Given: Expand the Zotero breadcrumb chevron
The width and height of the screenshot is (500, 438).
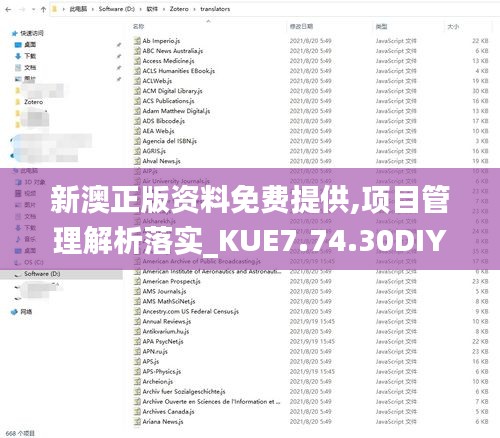Looking at the screenshot, I should pyautogui.click(x=194, y=9).
